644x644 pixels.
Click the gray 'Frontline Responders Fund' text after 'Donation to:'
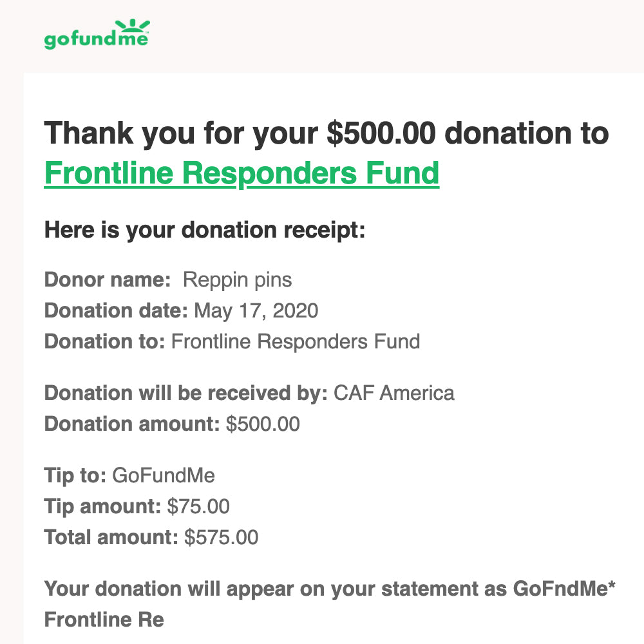click(x=296, y=341)
